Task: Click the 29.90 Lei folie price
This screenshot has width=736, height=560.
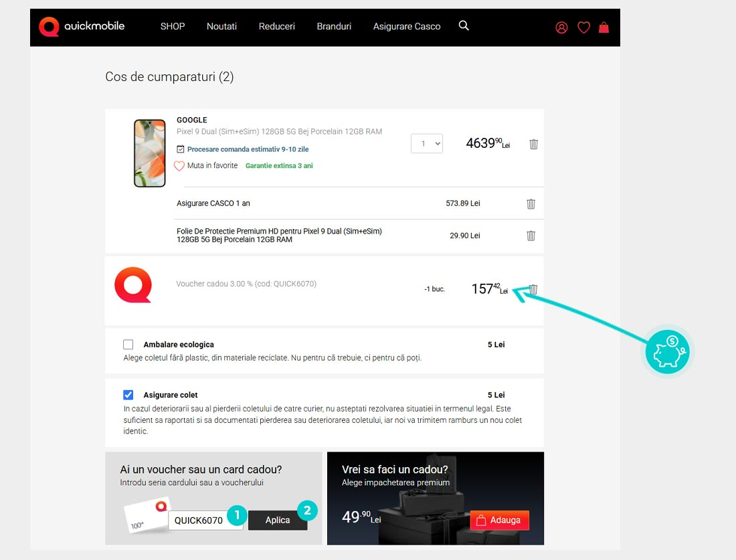Action: tap(465, 236)
